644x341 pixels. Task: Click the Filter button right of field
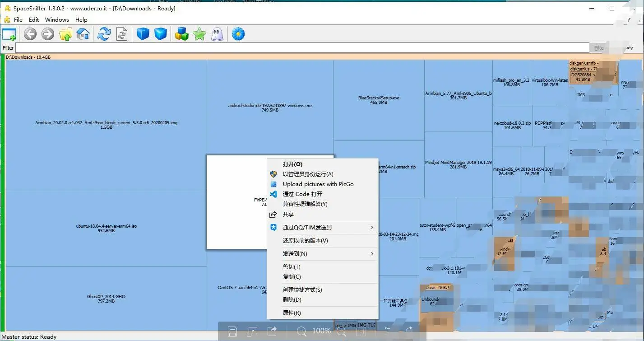599,48
